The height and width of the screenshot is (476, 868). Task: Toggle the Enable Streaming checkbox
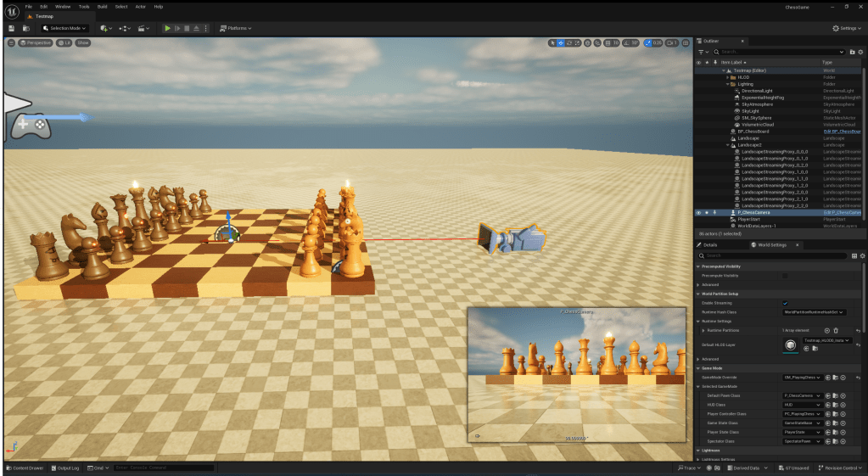tap(784, 303)
